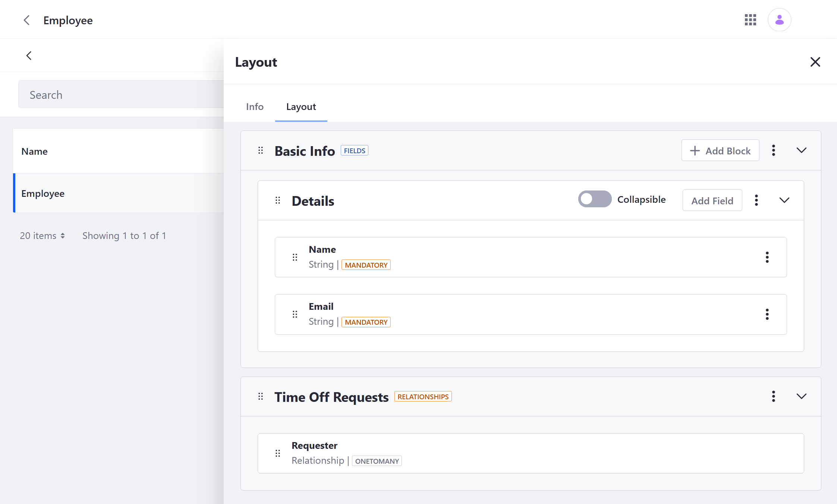
Task: Click the three-dot menu for Time Off Requests block
Action: click(x=774, y=396)
